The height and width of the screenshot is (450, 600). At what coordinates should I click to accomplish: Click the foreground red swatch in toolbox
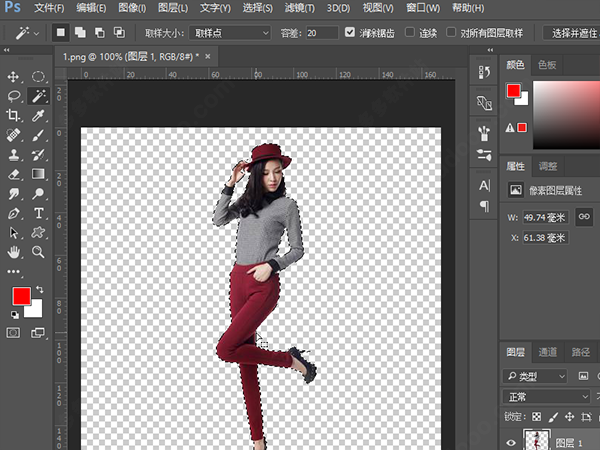pyautogui.click(x=21, y=296)
